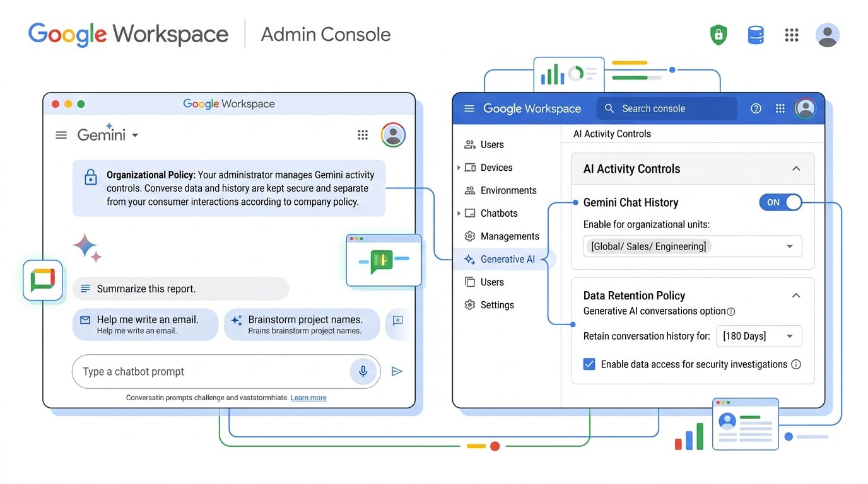Open the blue database icon in top header
The image size is (868, 484).
point(756,35)
